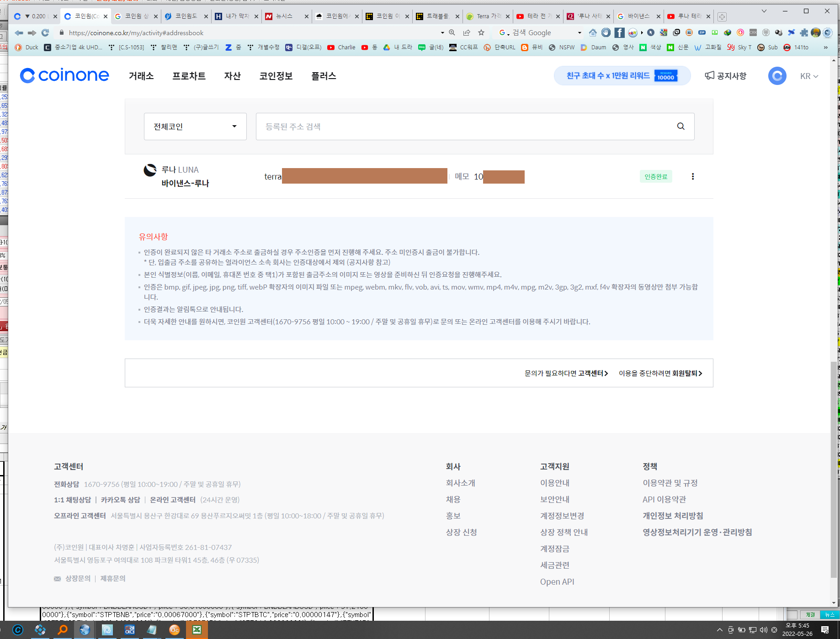
Task: Open the 플러스 menu
Action: pos(324,76)
